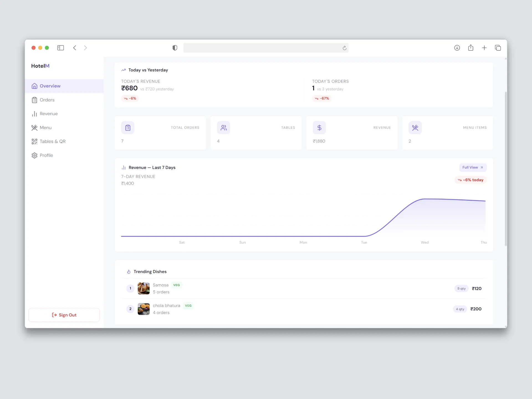Click the QR code icon in sidebar
The width and height of the screenshot is (532, 399).
[34, 142]
